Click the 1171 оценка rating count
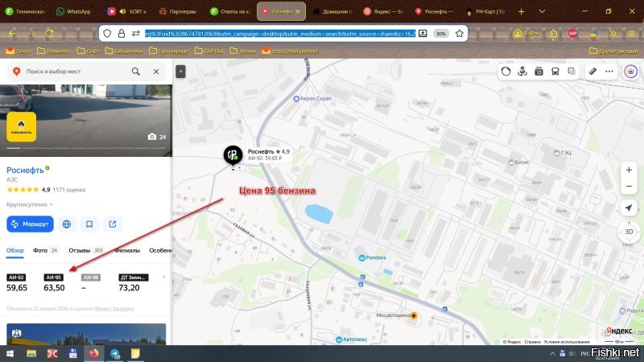The height and width of the screenshot is (362, 644). pos(68,190)
